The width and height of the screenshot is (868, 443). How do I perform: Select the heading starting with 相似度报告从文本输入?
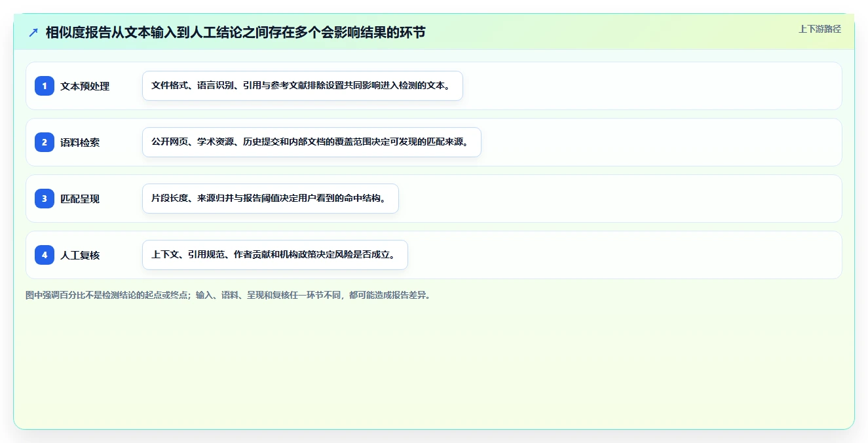coord(236,32)
